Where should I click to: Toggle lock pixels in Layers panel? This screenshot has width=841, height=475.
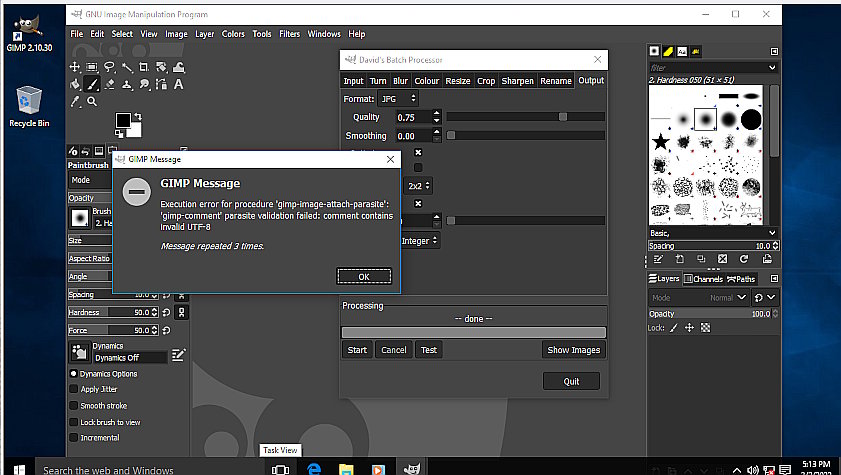pos(674,328)
